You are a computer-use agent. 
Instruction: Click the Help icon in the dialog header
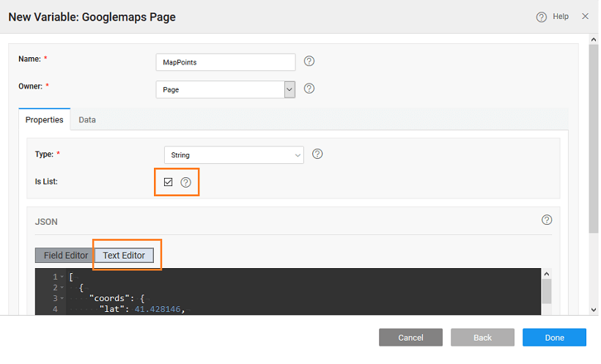point(542,17)
